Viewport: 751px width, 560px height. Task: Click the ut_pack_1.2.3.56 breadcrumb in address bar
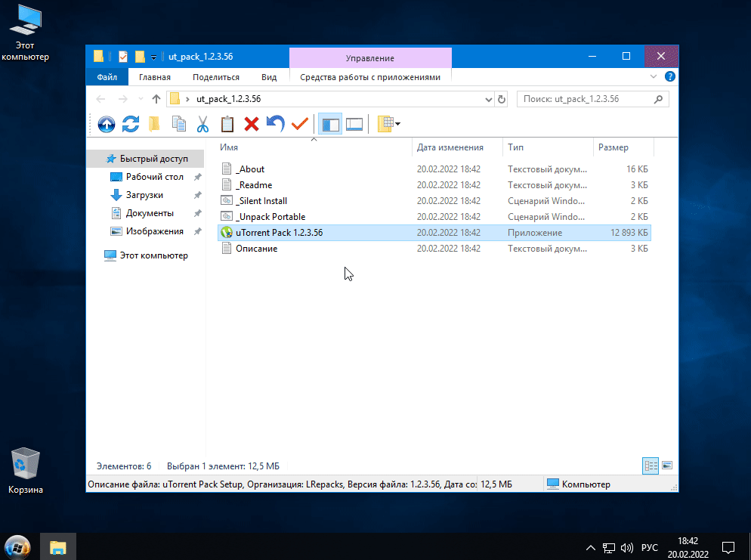coord(228,99)
